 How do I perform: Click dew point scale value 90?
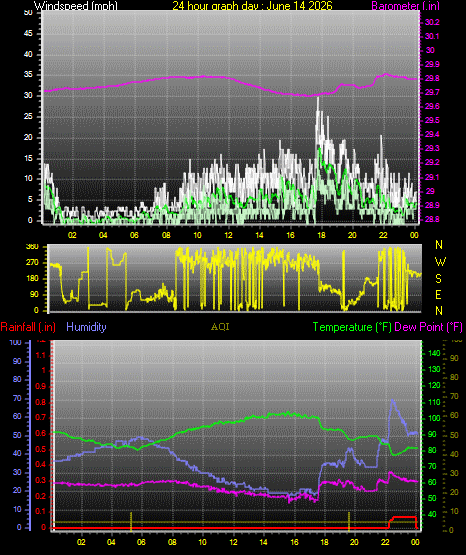coord(454,358)
